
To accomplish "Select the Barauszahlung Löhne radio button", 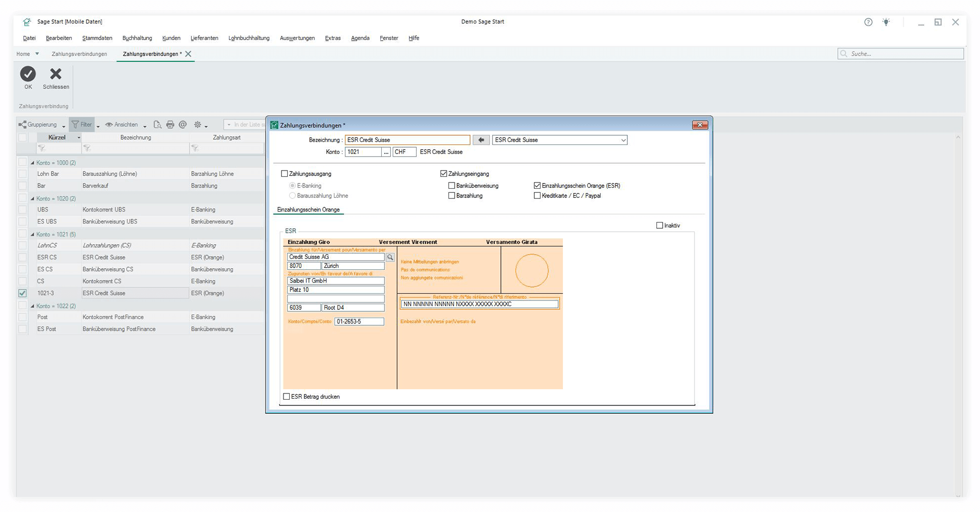I will point(292,196).
